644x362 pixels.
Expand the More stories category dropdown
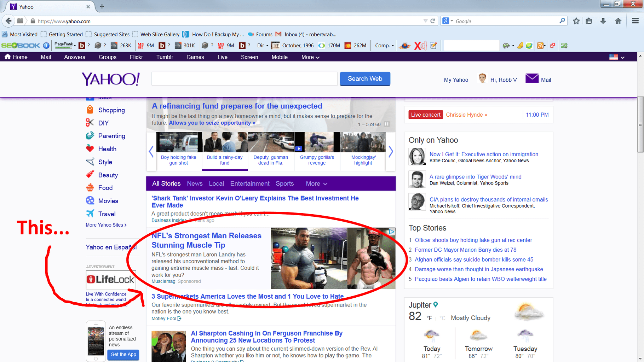pyautogui.click(x=317, y=183)
